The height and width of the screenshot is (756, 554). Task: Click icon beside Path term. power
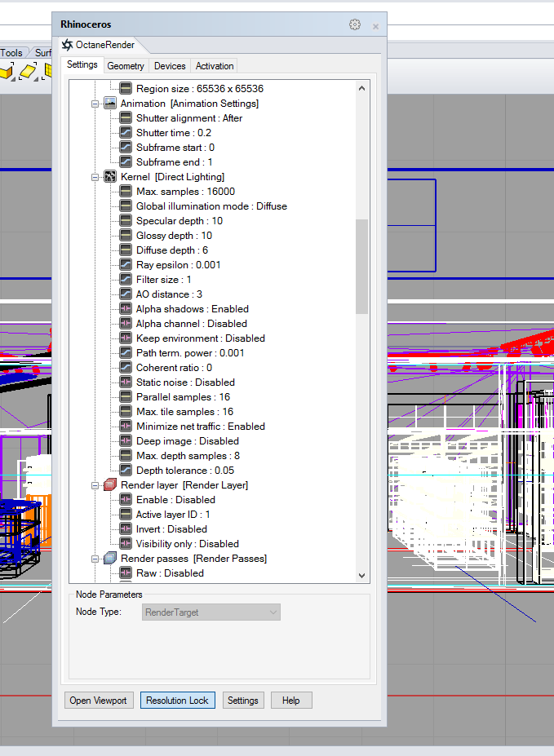click(126, 352)
